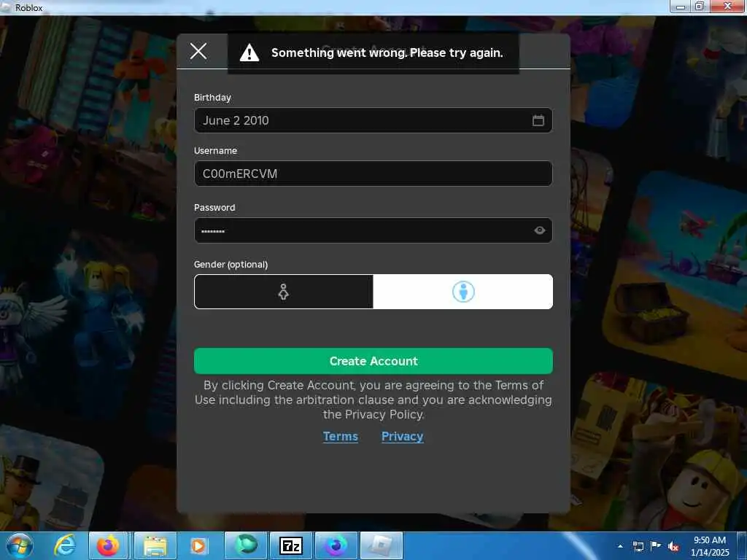
Task: Open the green globe app in taskbar
Action: 247,545
